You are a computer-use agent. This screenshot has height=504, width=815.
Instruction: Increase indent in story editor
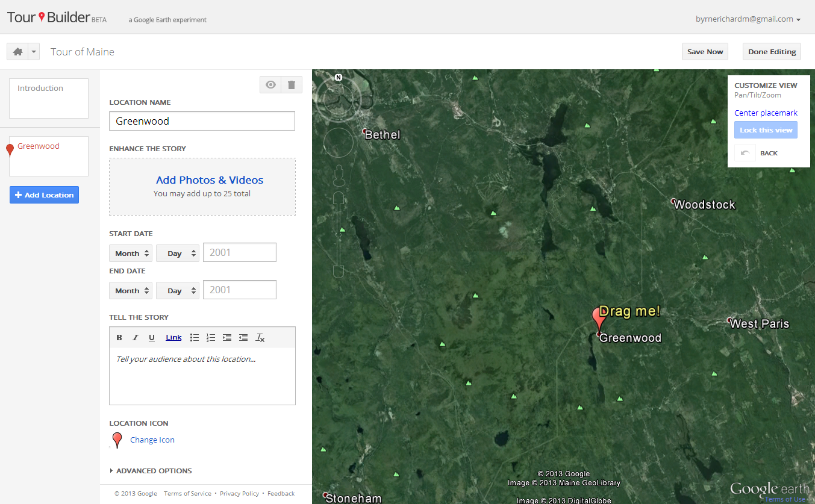click(x=227, y=338)
